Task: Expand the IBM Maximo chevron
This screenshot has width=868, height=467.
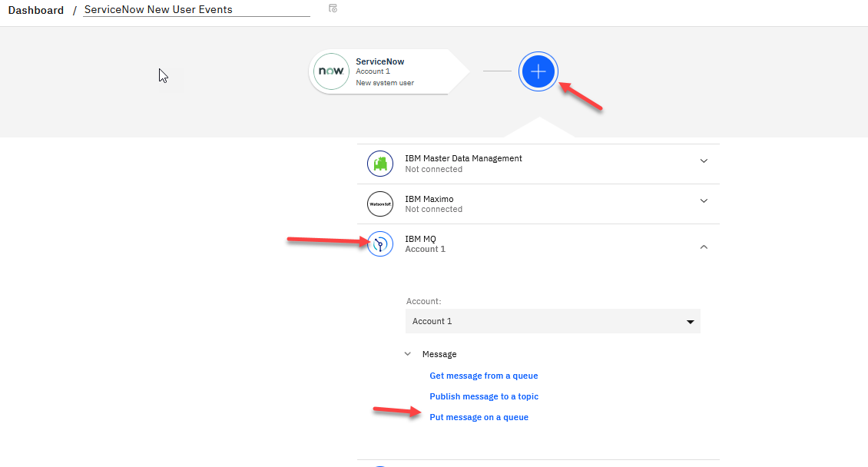Action: [704, 201]
